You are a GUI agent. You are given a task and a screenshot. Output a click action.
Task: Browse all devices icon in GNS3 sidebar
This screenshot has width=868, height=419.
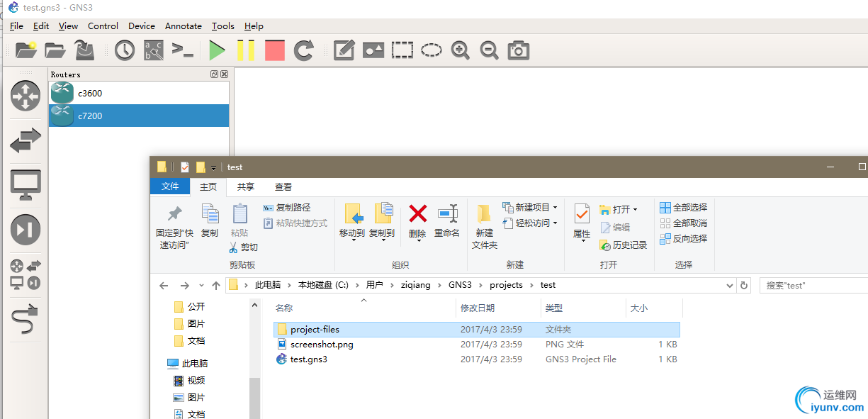(26, 275)
